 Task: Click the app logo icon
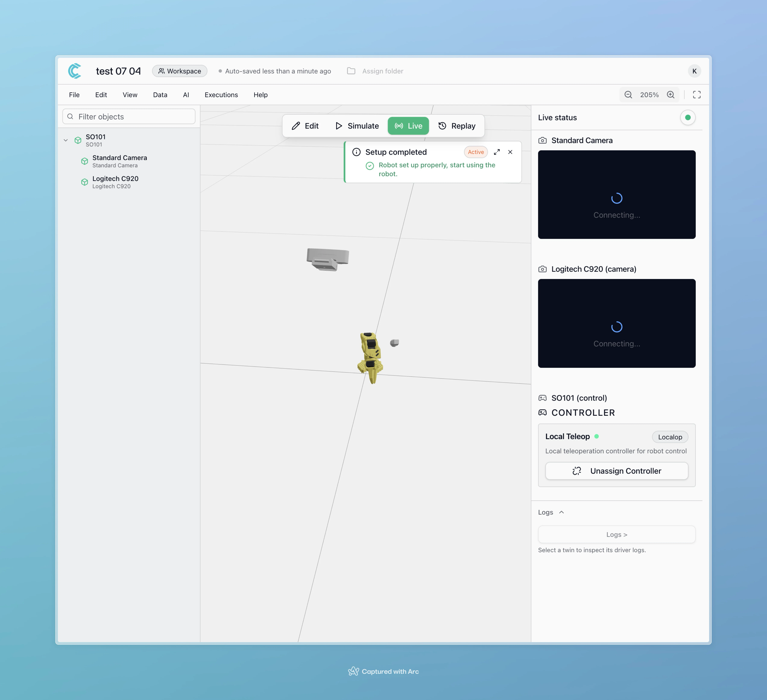point(75,71)
